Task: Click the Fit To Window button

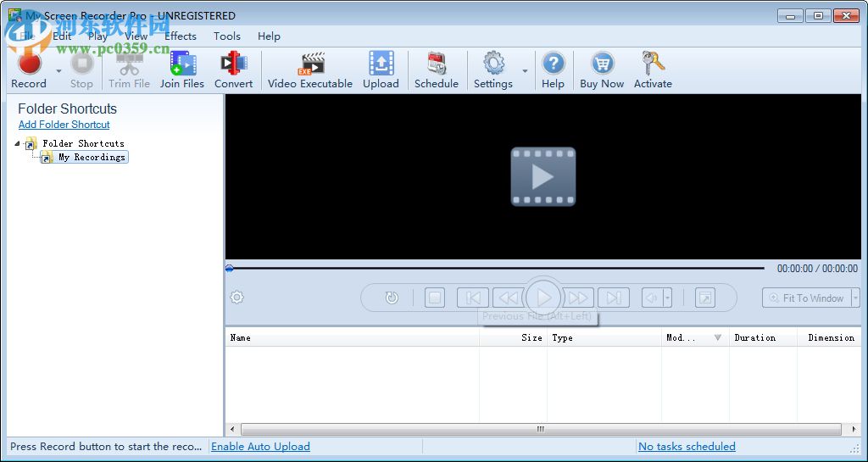Action: click(x=807, y=298)
